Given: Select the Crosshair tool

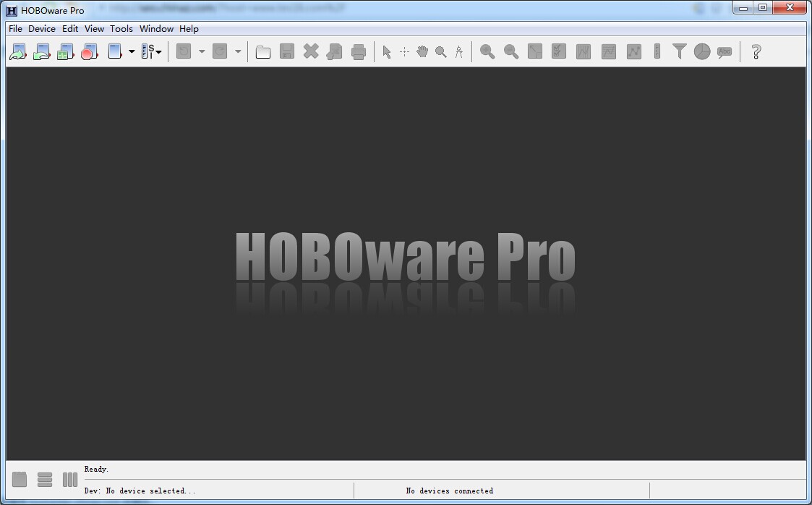Looking at the screenshot, I should point(404,51).
